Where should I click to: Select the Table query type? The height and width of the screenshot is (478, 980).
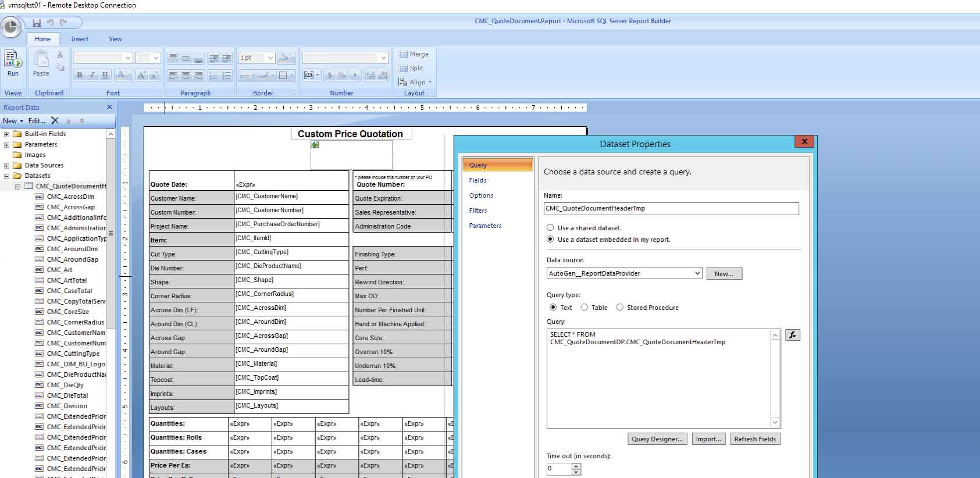pyautogui.click(x=585, y=308)
